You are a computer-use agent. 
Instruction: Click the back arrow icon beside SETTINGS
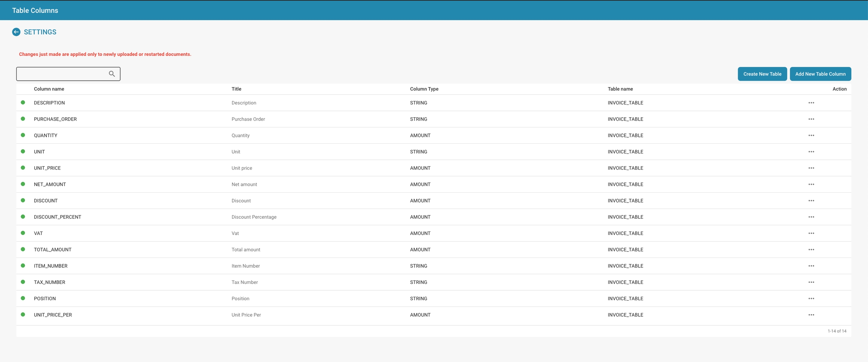[x=16, y=32]
